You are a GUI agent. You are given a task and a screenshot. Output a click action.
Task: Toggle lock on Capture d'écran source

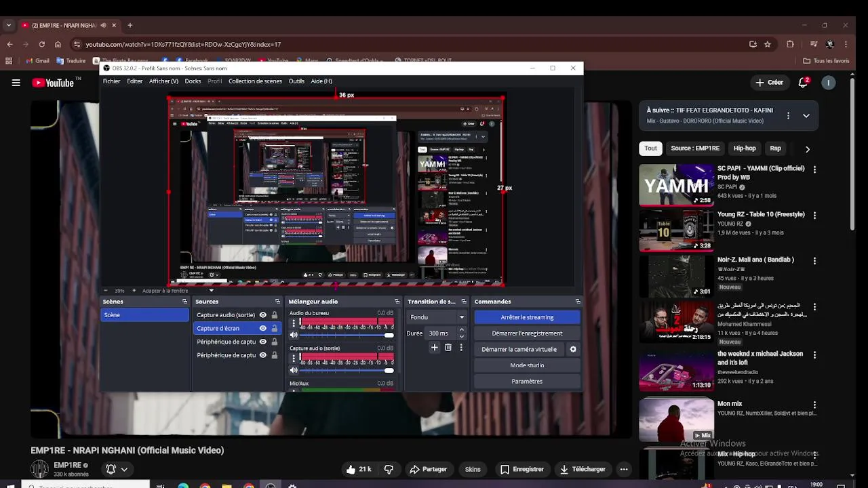tap(274, 328)
